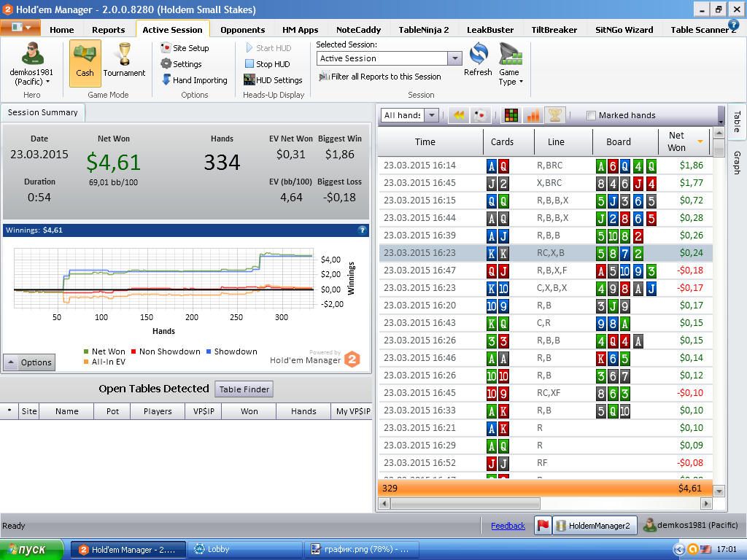Click the Cards column header
The width and height of the screenshot is (747, 560).
point(508,141)
